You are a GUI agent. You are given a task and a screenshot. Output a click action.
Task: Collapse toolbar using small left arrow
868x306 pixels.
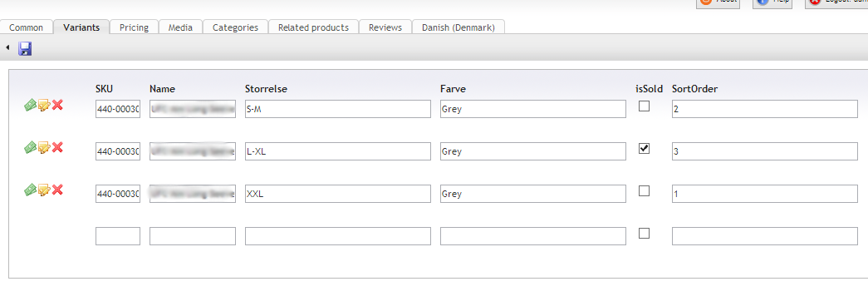pos(7,48)
